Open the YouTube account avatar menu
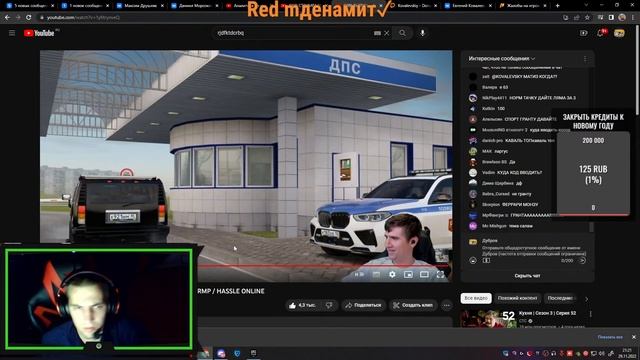This screenshot has height=360, width=640. (x=619, y=33)
